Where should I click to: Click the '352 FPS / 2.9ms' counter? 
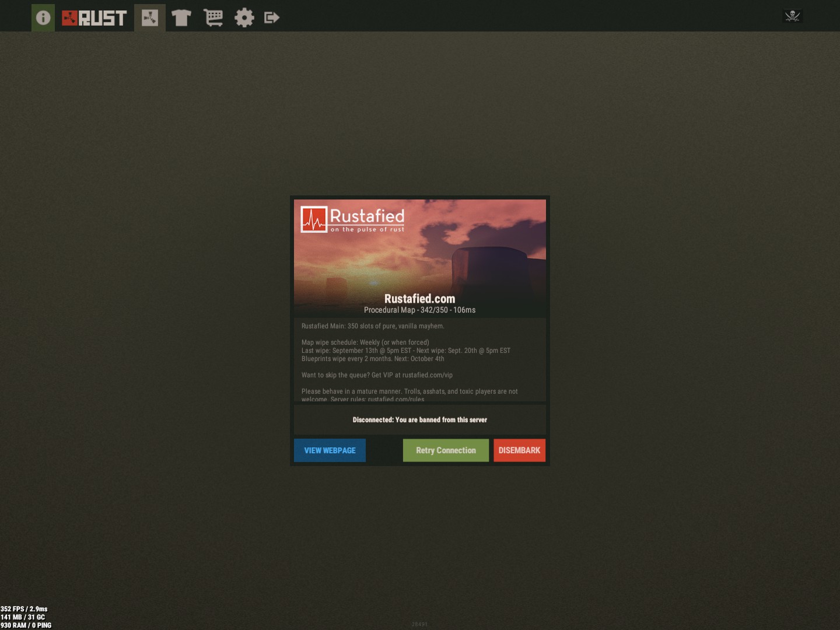pos(24,609)
